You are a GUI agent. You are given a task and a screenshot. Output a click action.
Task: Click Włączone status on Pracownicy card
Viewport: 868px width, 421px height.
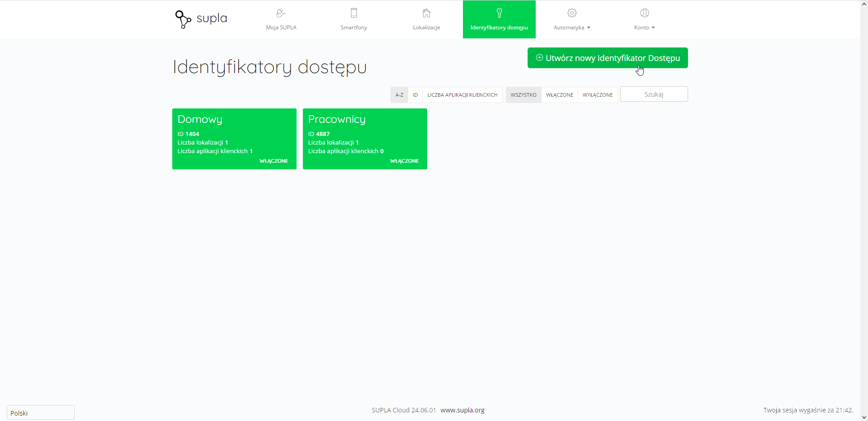click(404, 161)
